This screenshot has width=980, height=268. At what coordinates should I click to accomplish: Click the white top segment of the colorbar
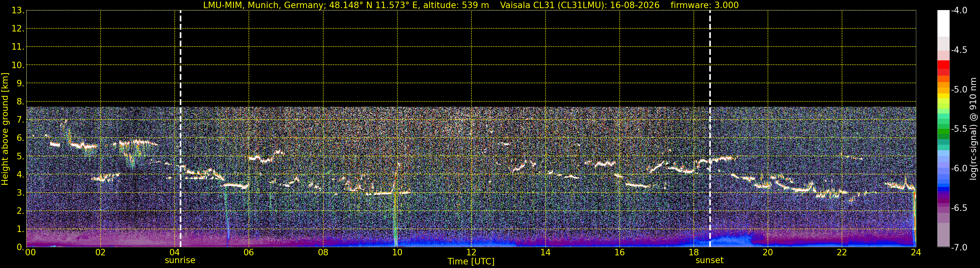944,24
